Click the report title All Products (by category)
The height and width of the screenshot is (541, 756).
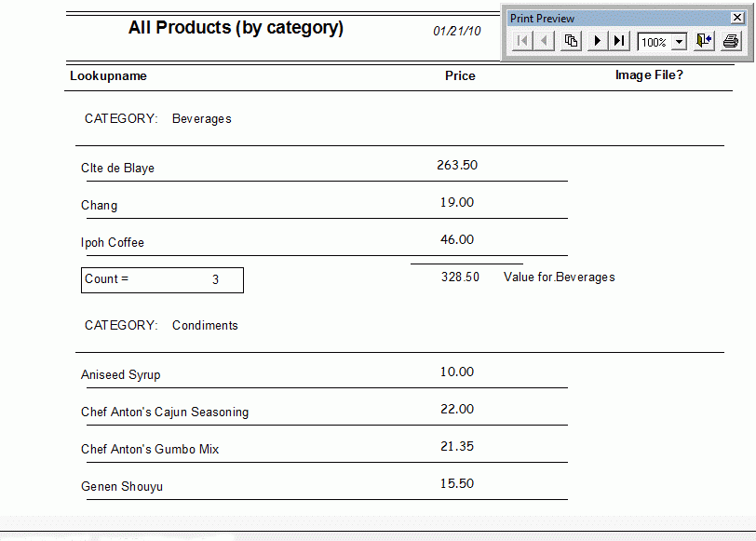[x=236, y=28]
